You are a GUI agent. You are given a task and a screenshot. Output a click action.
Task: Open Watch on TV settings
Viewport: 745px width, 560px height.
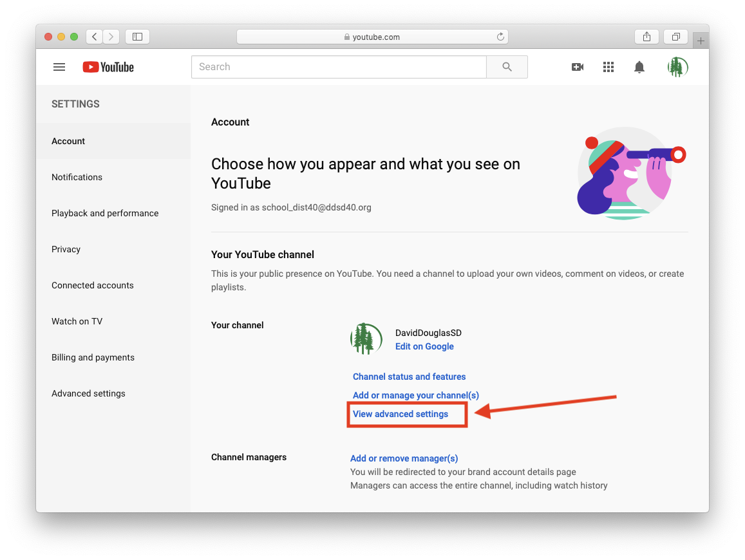(113, 322)
